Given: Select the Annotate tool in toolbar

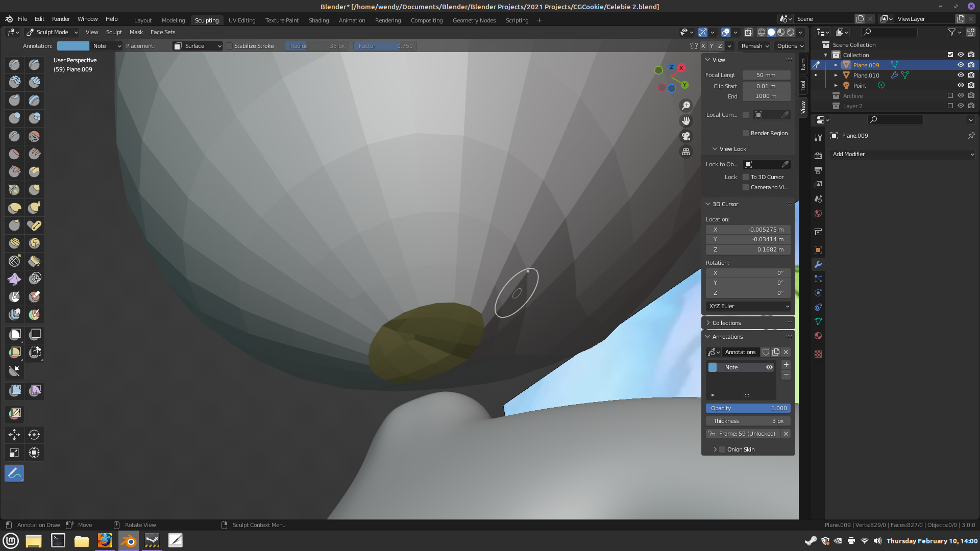Looking at the screenshot, I should point(14,473).
